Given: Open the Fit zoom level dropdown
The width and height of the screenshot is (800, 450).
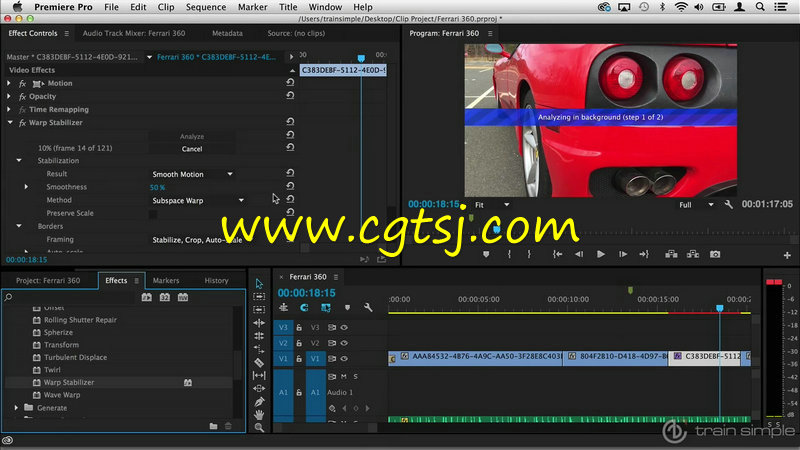Looking at the screenshot, I should [492, 205].
